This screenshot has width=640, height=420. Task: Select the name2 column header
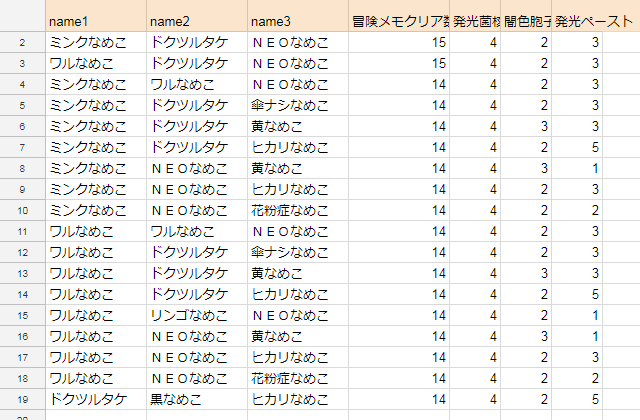tap(195, 20)
